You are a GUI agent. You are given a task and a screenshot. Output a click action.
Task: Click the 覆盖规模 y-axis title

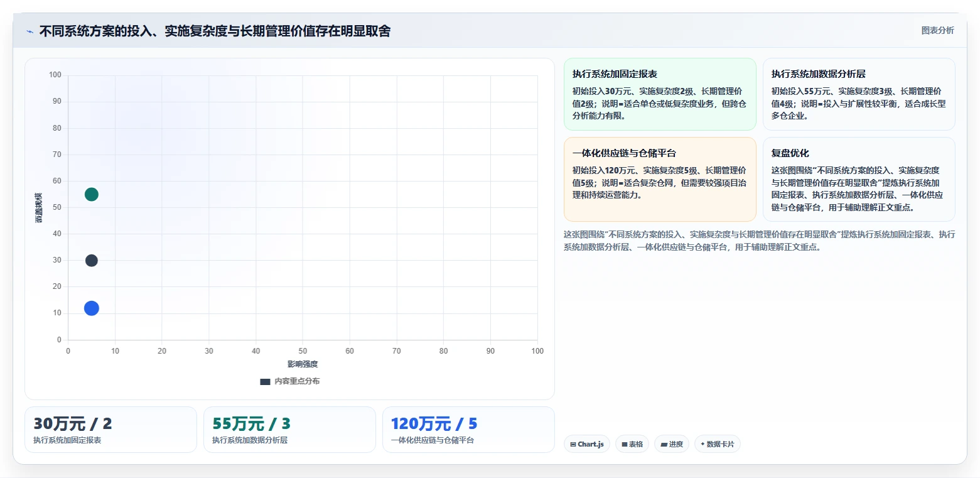click(38, 207)
